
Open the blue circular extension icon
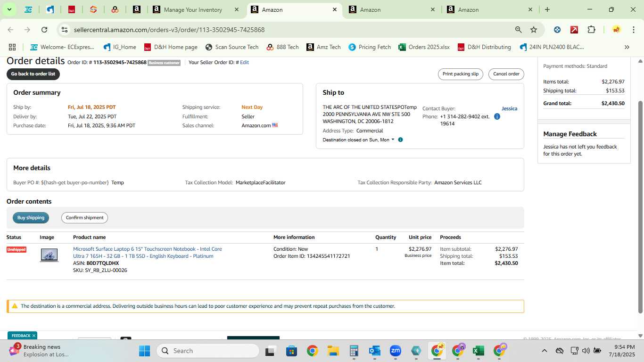(x=557, y=30)
